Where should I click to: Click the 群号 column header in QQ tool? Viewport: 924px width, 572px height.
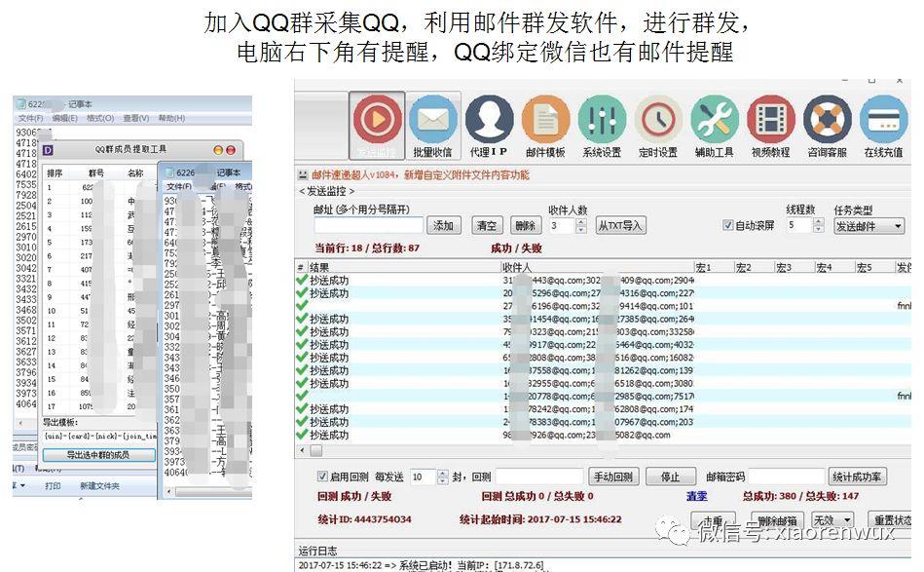[x=95, y=172]
